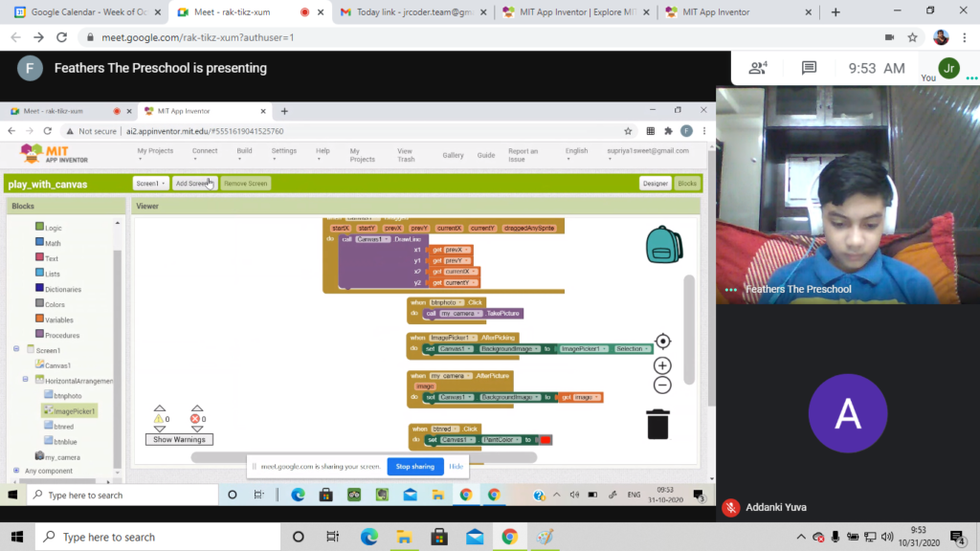This screenshot has height=551, width=980.
Task: Zoom in on the blocks workspace
Action: pos(662,364)
